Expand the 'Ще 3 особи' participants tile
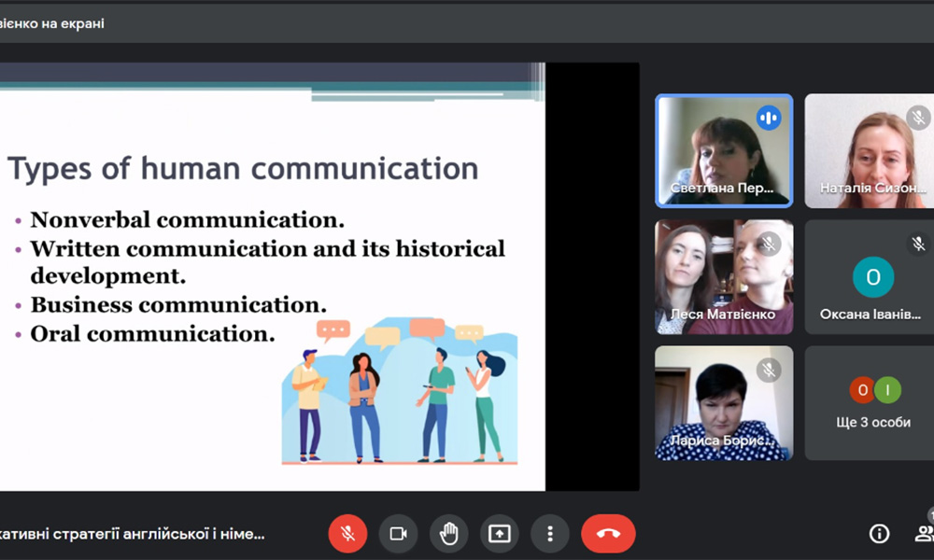Screen dimensions: 934x560 [872, 403]
